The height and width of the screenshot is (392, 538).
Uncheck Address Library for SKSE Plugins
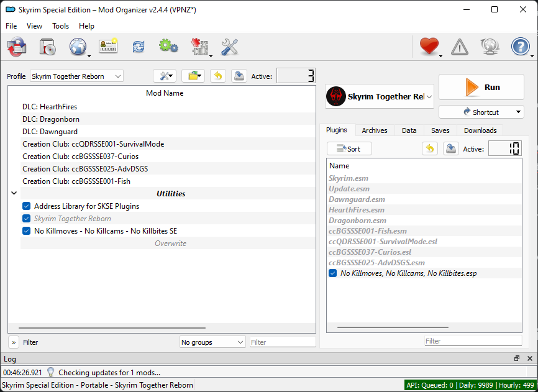(26, 206)
